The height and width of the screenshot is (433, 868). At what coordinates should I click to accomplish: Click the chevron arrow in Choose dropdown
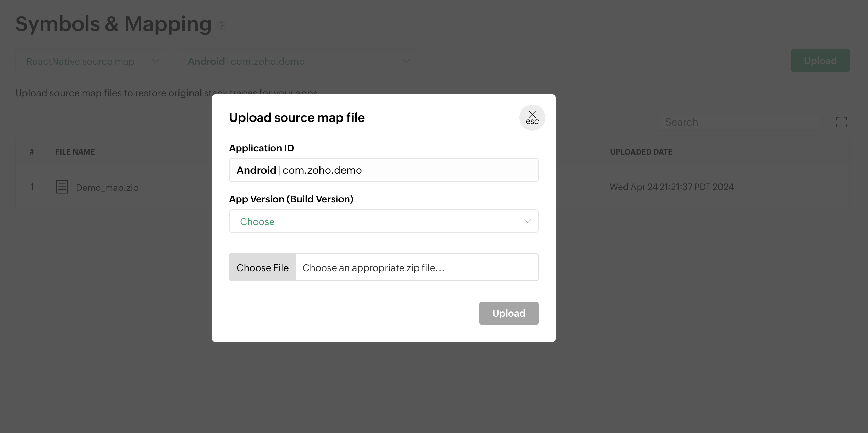click(527, 221)
